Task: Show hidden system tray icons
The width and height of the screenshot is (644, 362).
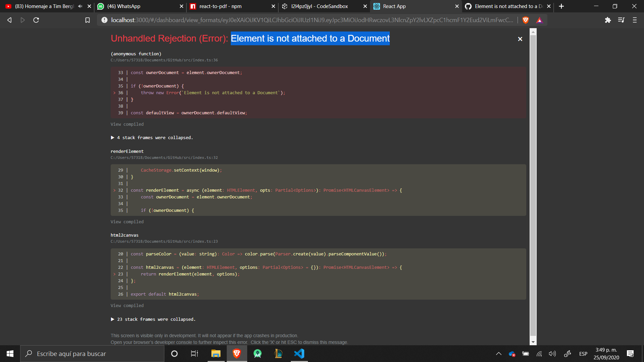Action: (499, 354)
